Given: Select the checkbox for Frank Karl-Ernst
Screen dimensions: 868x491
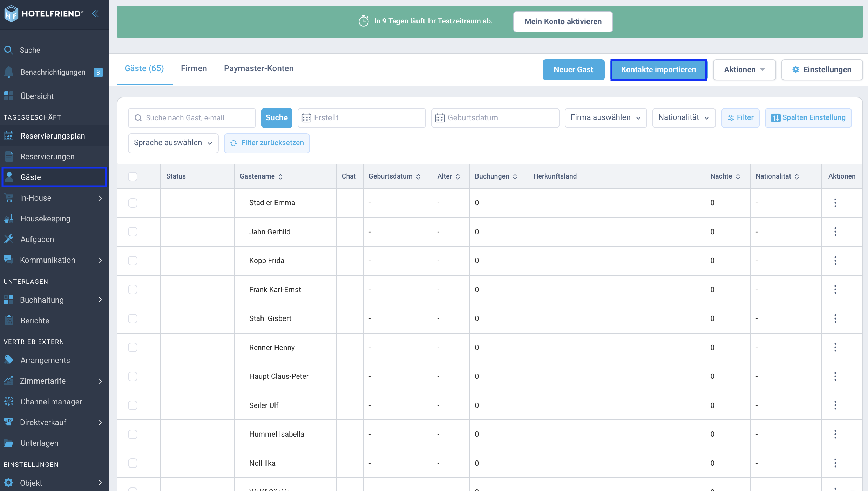Looking at the screenshot, I should (x=133, y=289).
